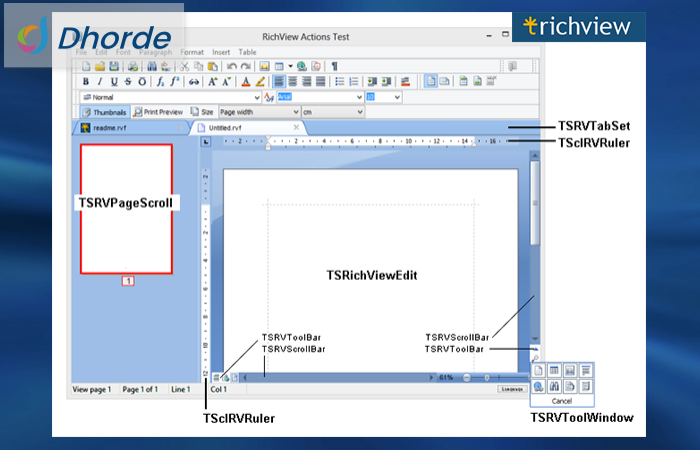This screenshot has height=450, width=700.
Task: Click the Superscript icon
Action: click(x=175, y=82)
